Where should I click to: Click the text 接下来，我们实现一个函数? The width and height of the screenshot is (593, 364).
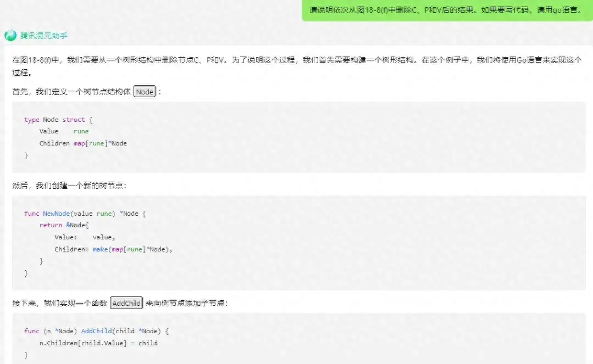(x=59, y=303)
